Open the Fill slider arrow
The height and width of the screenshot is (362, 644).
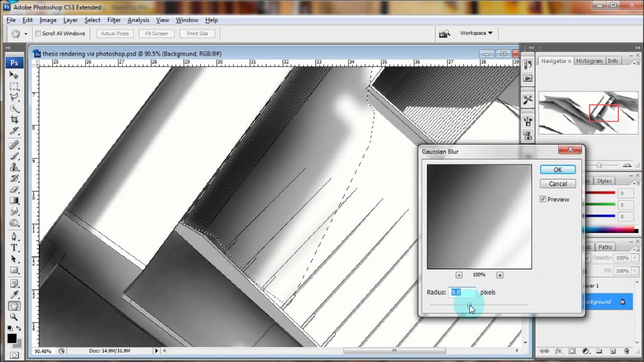[634, 271]
